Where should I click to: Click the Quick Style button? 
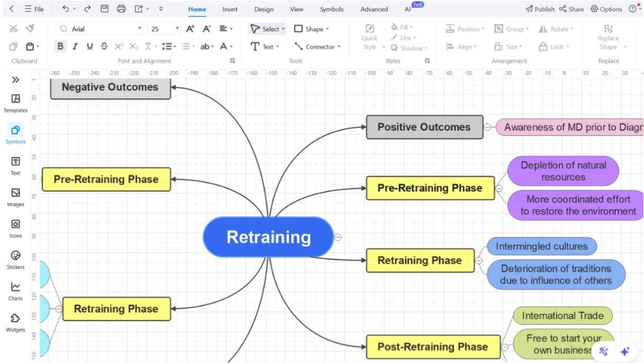click(370, 38)
